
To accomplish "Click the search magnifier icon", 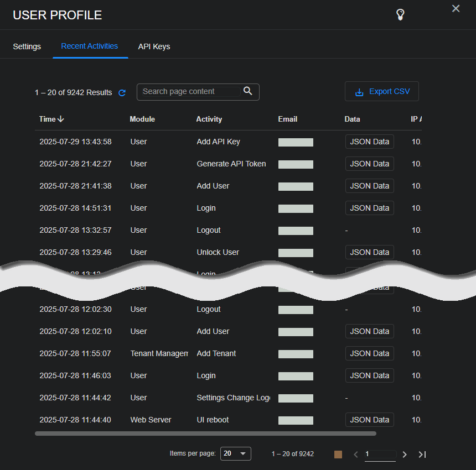I will click(x=247, y=91).
